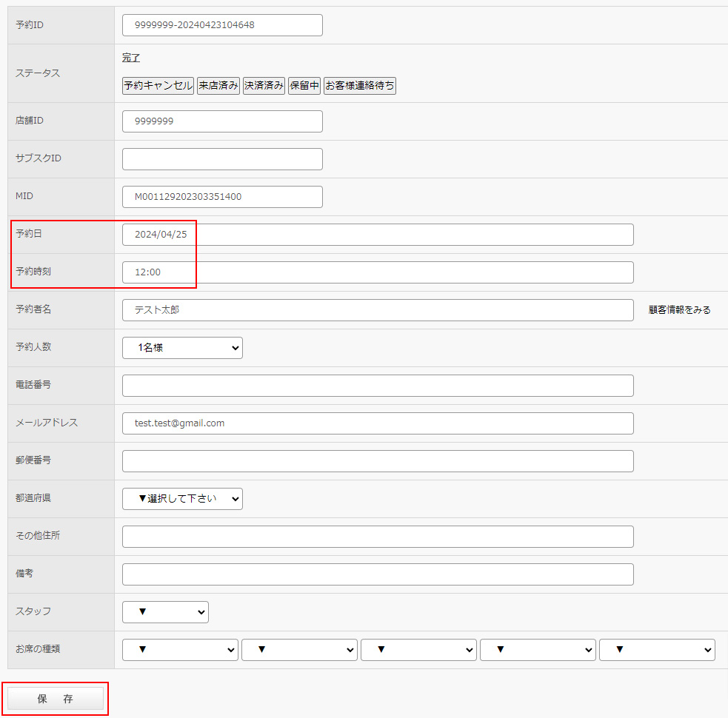Expand the 都道府県 dropdown
728x718 pixels.
pos(182,499)
